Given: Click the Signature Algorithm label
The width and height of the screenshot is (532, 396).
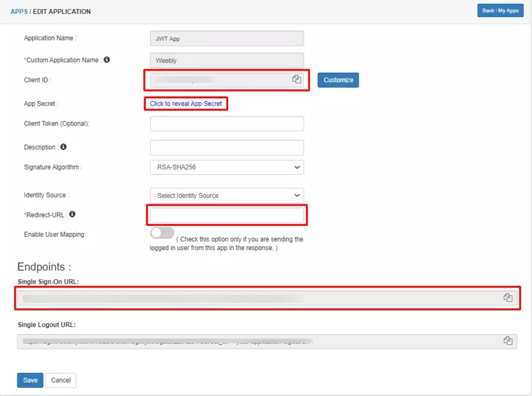Looking at the screenshot, I should pyautogui.click(x=53, y=167).
